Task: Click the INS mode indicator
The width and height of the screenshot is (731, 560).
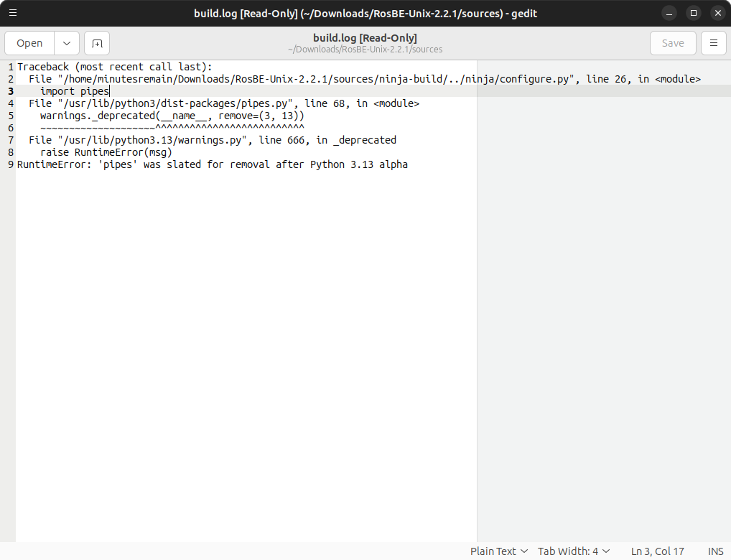Action: click(x=716, y=551)
